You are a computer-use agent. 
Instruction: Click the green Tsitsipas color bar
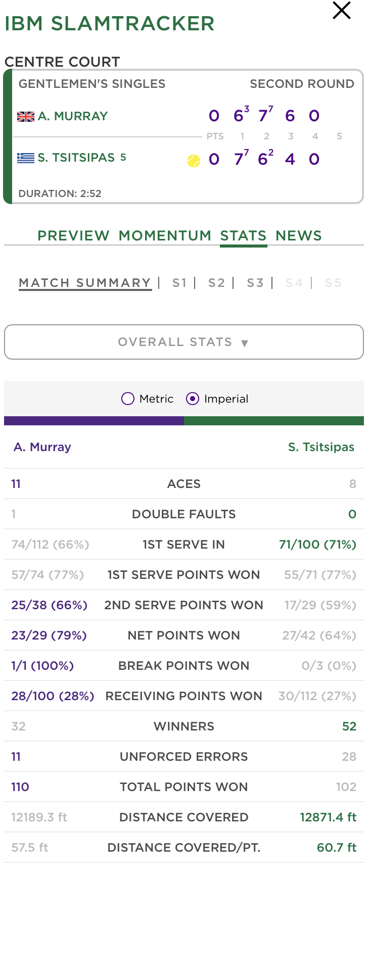point(274,421)
